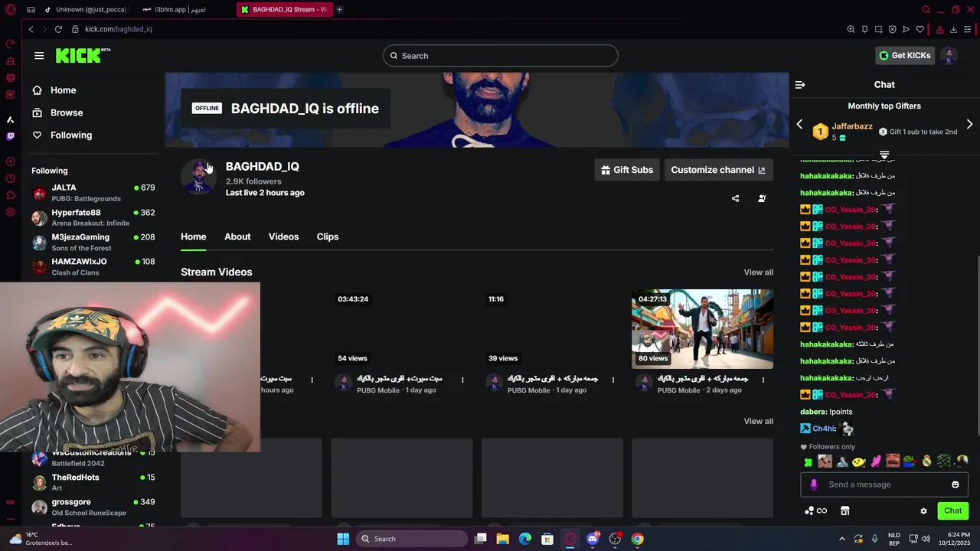Open the 04:27:13 stream video thumbnail

[x=702, y=329]
